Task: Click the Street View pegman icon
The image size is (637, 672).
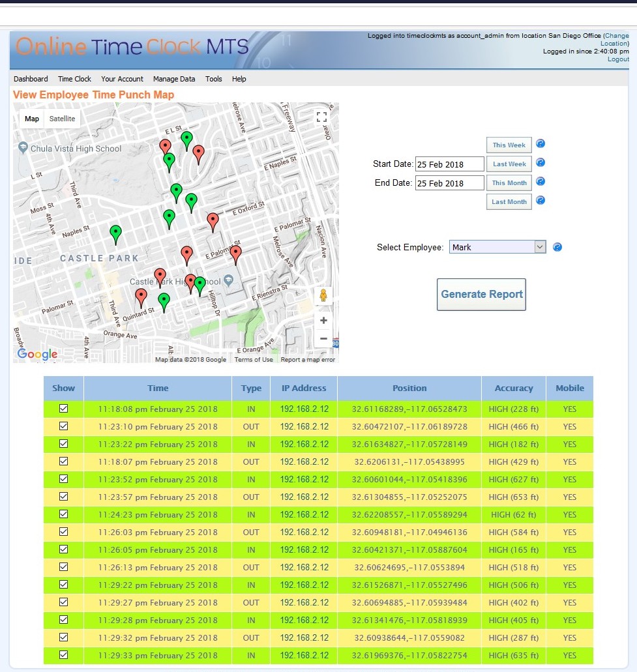Action: coord(323,295)
